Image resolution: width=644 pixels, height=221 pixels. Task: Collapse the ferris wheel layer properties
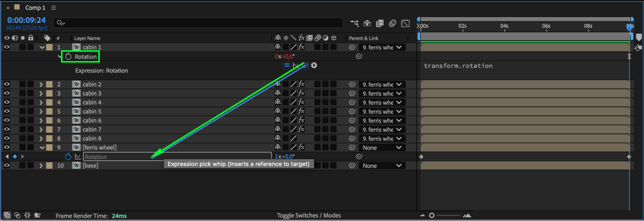[42, 148]
